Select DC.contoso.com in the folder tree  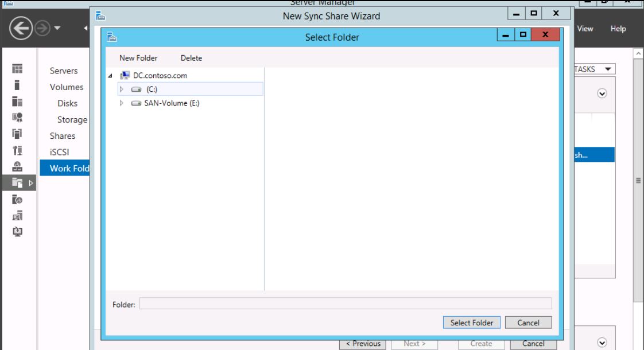click(x=160, y=76)
